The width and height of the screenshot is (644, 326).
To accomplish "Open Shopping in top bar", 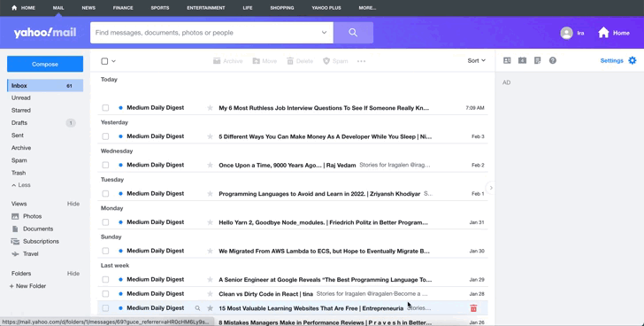I will coord(281,8).
